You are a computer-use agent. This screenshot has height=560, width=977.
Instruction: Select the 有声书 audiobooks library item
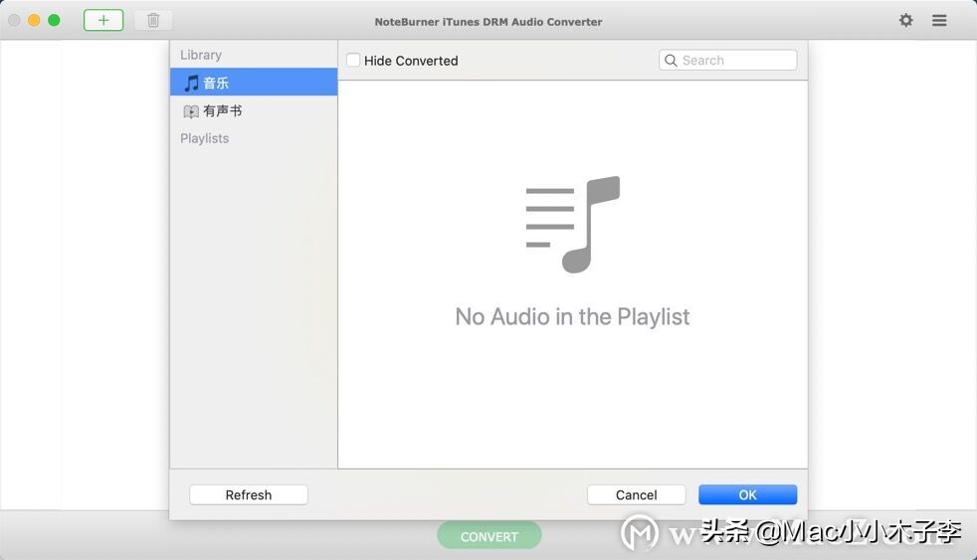(x=254, y=110)
